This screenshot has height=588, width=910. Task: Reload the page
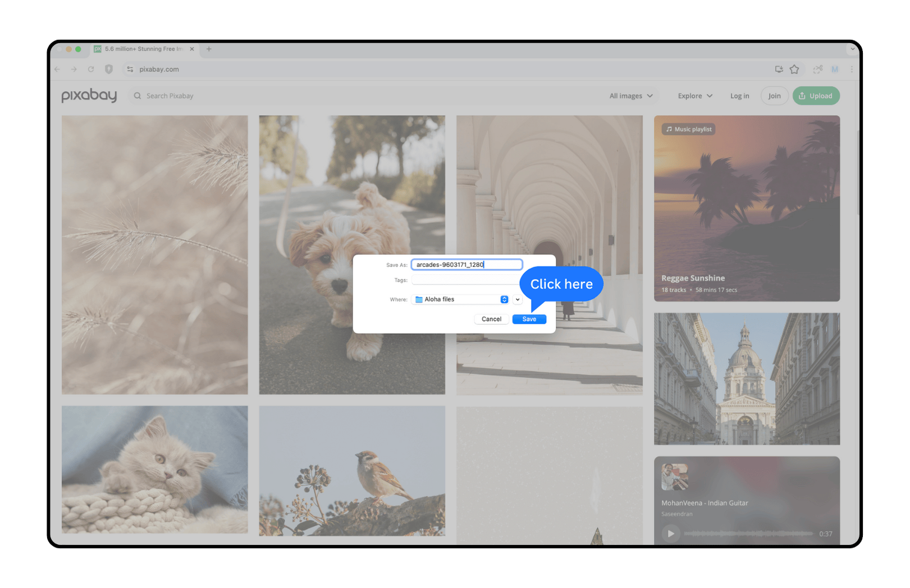pyautogui.click(x=91, y=69)
